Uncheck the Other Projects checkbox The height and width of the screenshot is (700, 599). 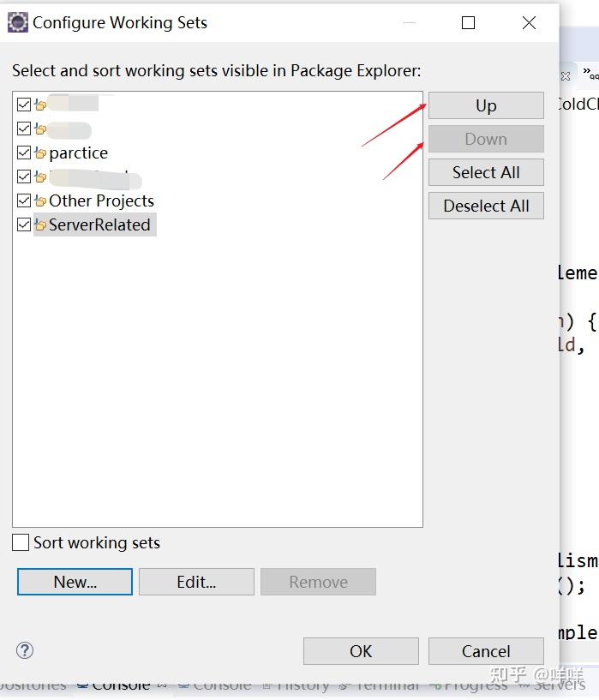click(x=24, y=201)
